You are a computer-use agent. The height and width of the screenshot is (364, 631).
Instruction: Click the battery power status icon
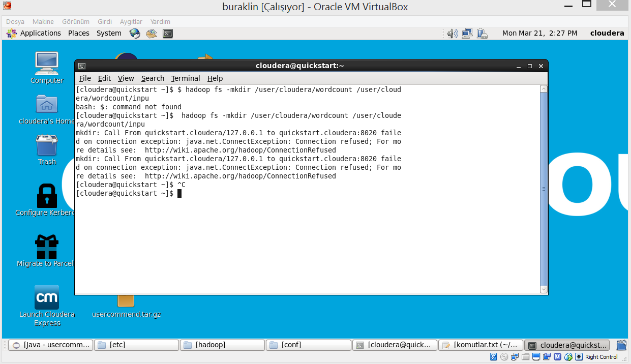(x=482, y=34)
